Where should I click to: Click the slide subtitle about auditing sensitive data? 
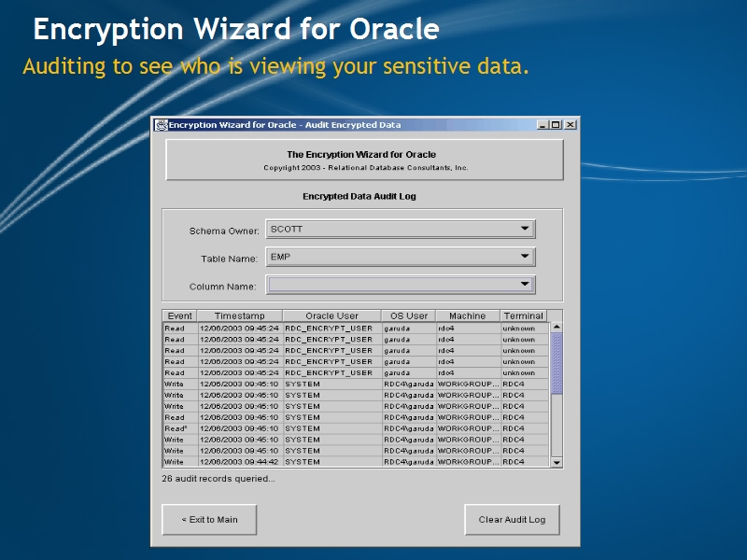coord(275,66)
